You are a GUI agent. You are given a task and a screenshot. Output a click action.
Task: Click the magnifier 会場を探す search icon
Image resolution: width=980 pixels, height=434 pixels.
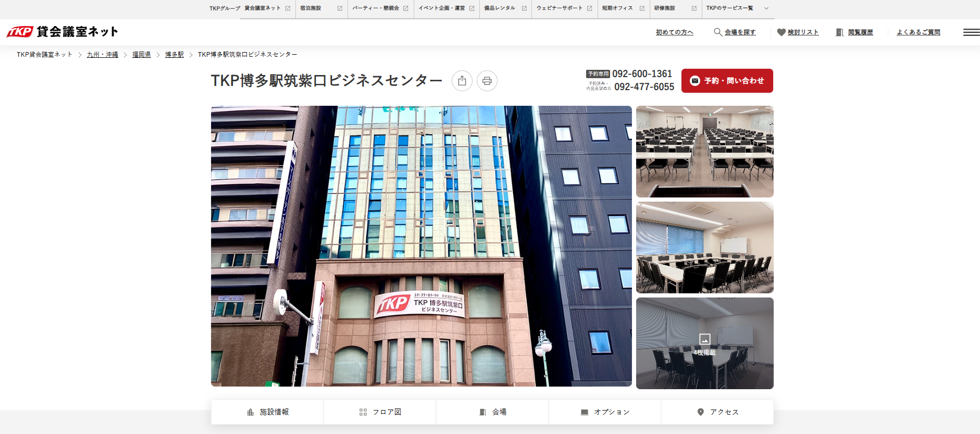[718, 32]
